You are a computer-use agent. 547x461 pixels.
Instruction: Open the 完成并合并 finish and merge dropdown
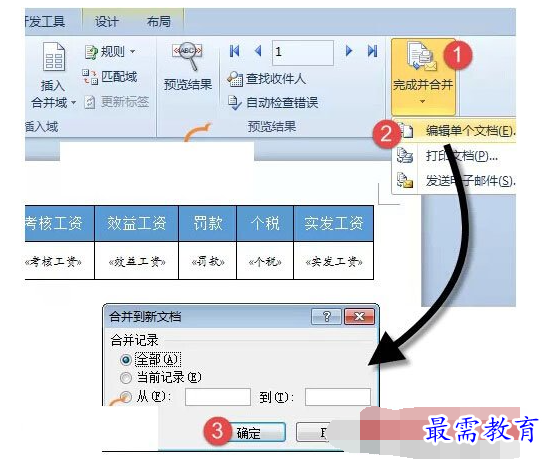[x=423, y=77]
